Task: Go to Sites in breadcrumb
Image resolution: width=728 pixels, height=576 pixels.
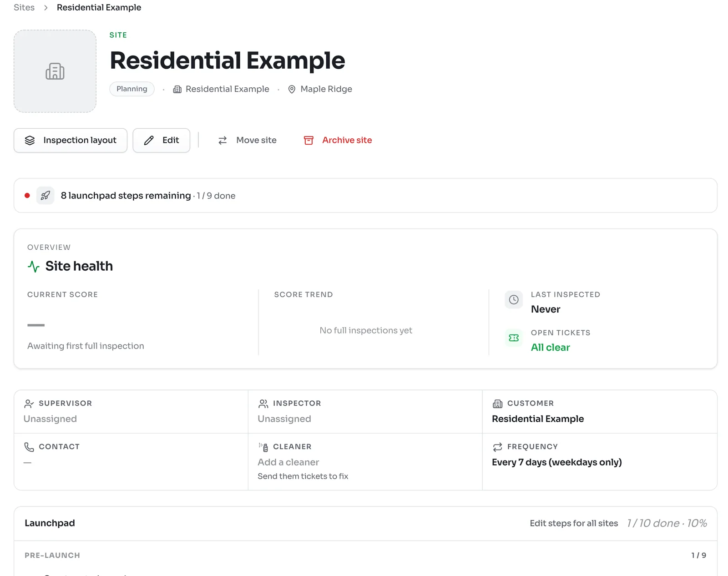Action: click(x=24, y=7)
